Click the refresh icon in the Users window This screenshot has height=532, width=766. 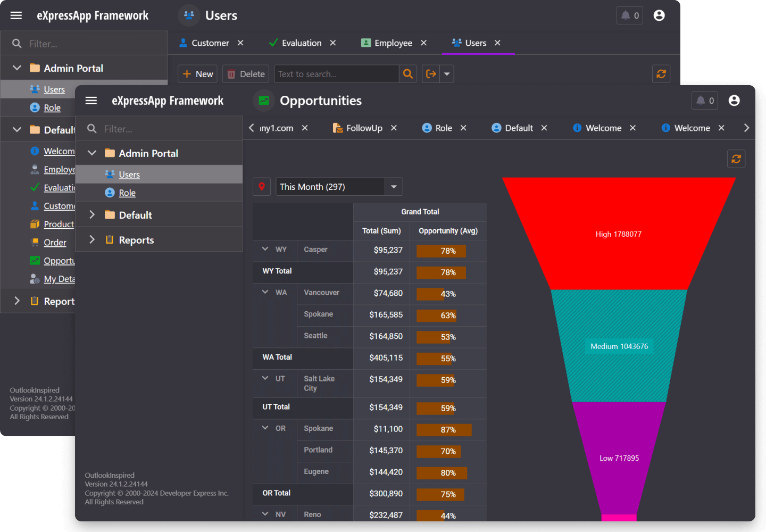click(x=661, y=74)
